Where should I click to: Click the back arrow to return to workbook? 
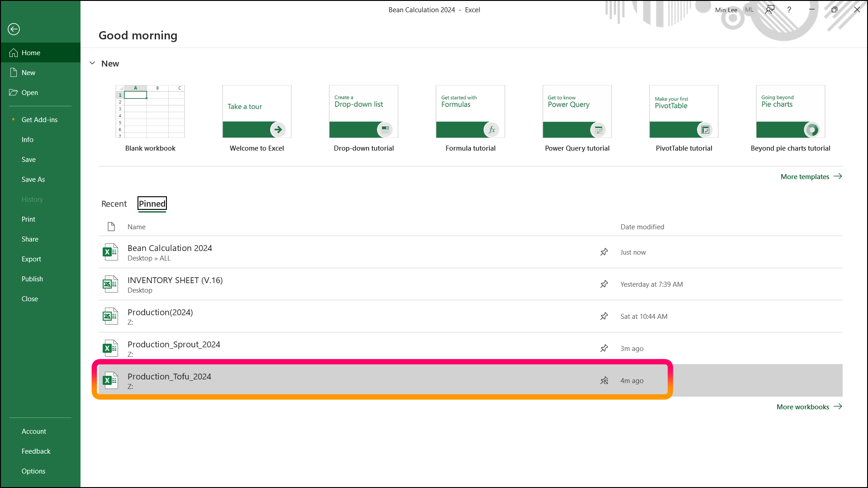tap(14, 29)
